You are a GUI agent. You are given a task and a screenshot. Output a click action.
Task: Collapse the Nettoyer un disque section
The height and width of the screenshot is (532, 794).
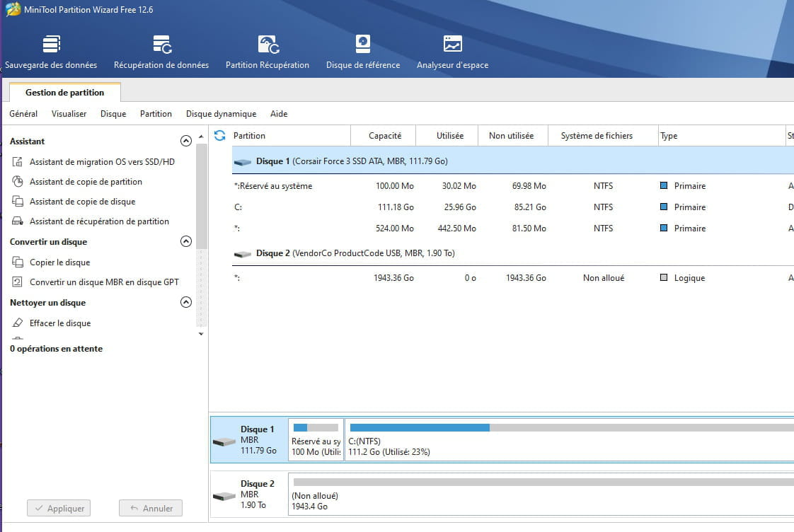coord(186,302)
